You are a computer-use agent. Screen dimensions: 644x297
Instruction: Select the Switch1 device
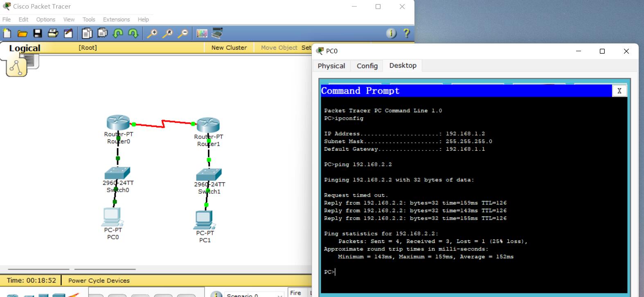(x=209, y=175)
